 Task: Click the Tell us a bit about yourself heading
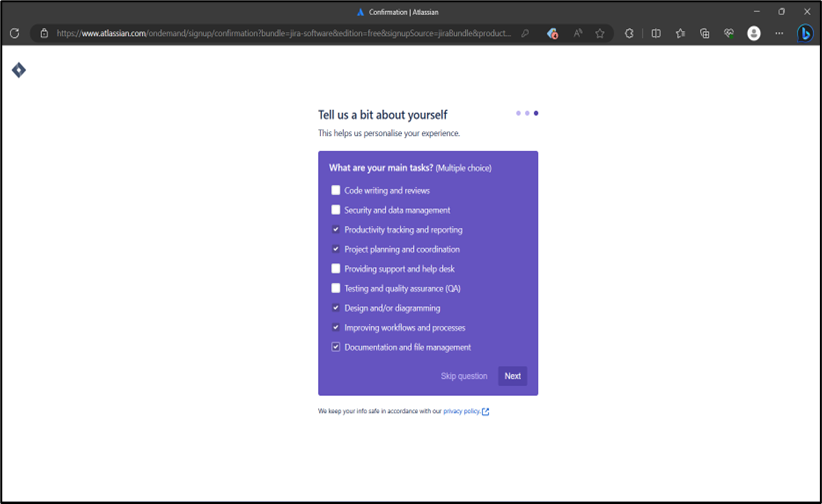click(383, 115)
